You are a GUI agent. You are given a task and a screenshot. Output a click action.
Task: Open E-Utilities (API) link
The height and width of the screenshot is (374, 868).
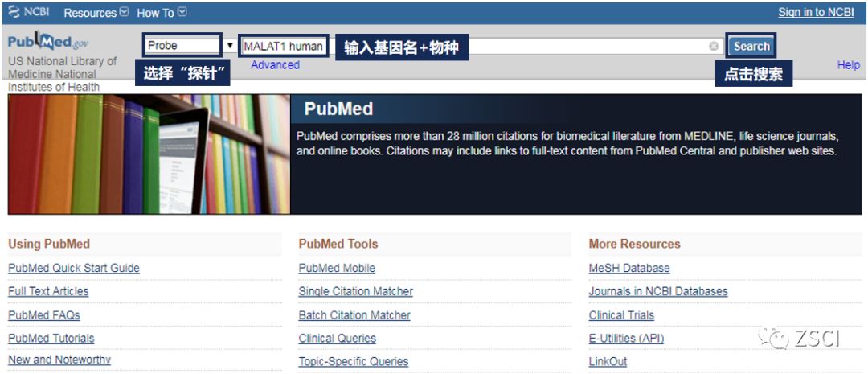(x=626, y=338)
